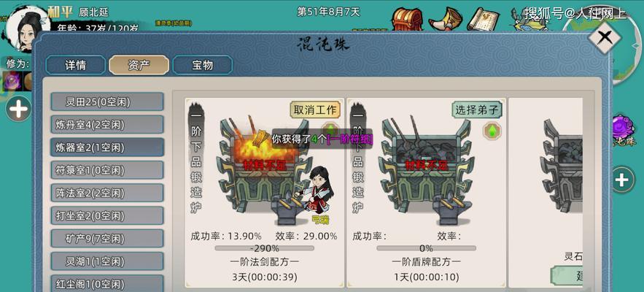
Task: Select 炼丹室4 in the asset list
Action: (x=107, y=125)
